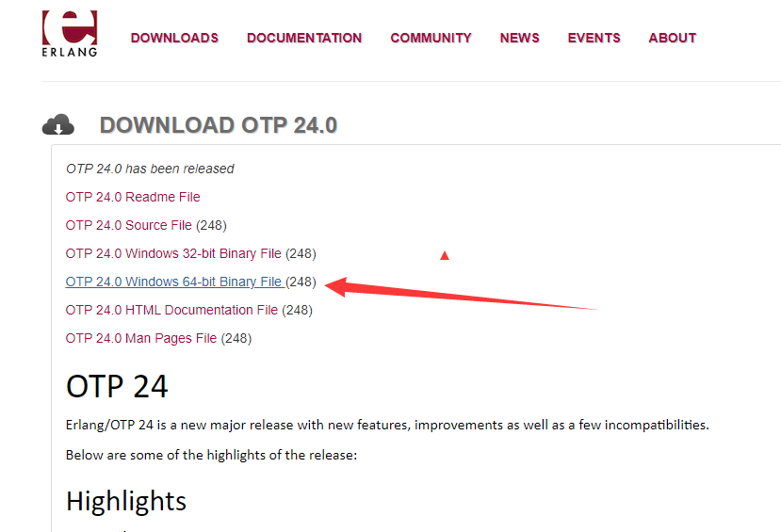Viewport: 781px width, 532px height.
Task: Download OTP 24.0 Windows 32-bit Binary File
Action: click(x=174, y=254)
